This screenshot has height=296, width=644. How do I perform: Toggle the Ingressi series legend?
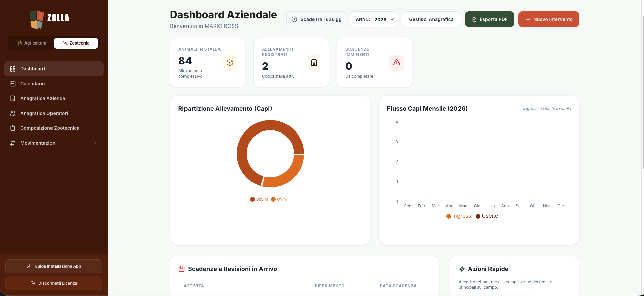(x=460, y=216)
